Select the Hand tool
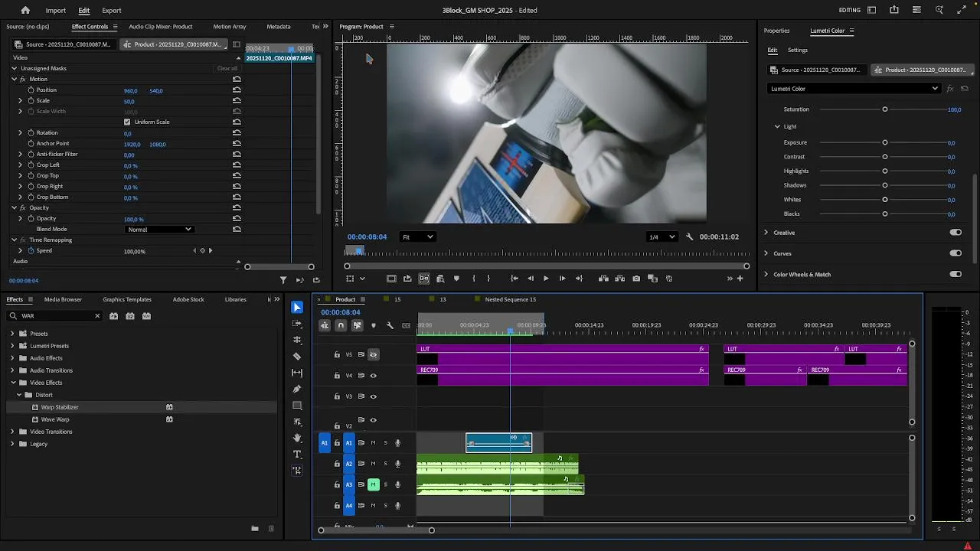The height and width of the screenshot is (551, 980). pos(297,438)
